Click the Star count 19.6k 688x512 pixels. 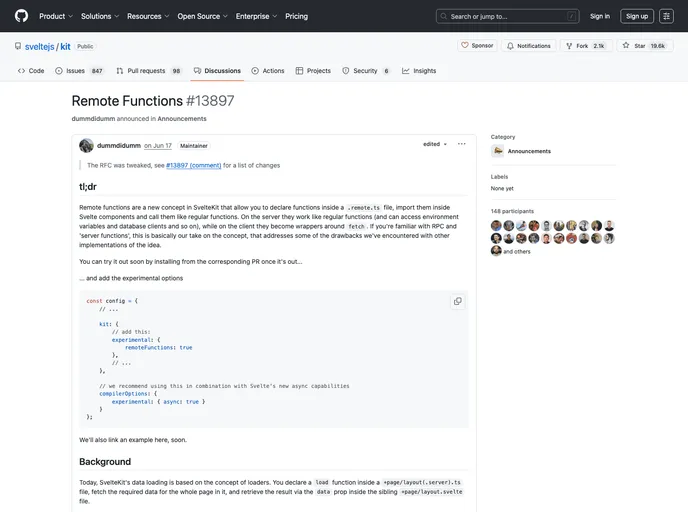point(657,46)
